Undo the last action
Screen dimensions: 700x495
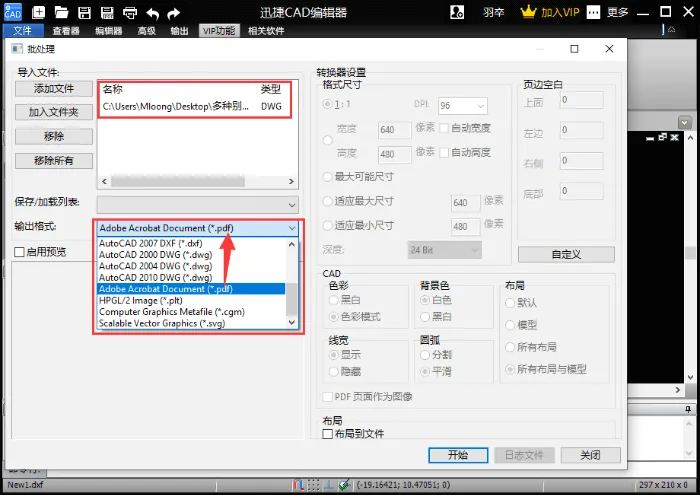click(x=152, y=14)
